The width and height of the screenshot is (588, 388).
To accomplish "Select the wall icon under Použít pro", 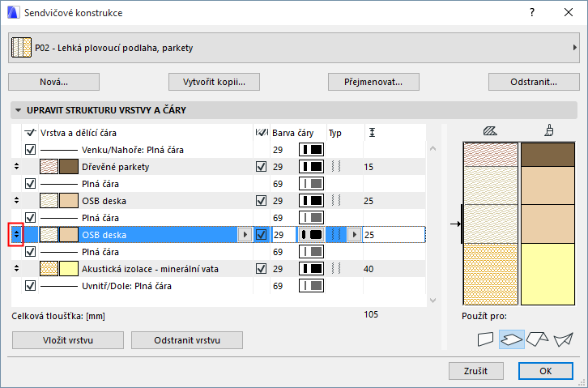I will point(486,340).
